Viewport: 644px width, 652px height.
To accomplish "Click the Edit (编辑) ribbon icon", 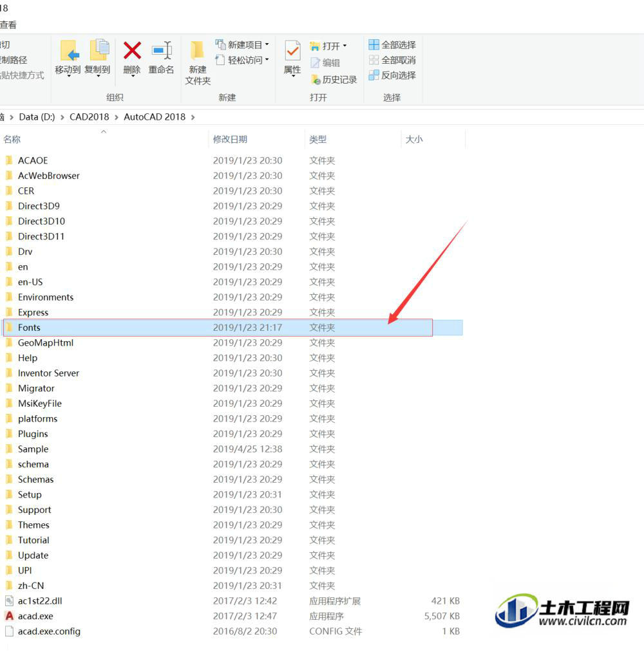I will (315, 63).
